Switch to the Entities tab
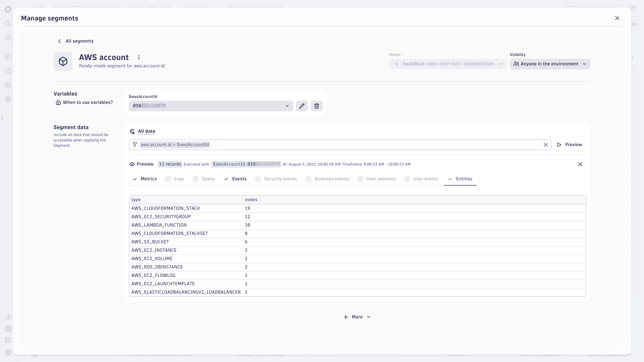This screenshot has height=362, width=644. click(460, 179)
